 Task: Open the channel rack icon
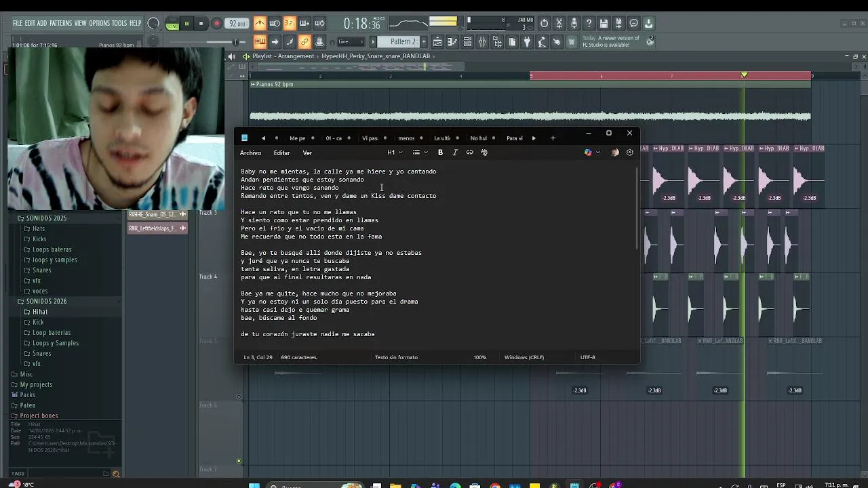click(467, 42)
